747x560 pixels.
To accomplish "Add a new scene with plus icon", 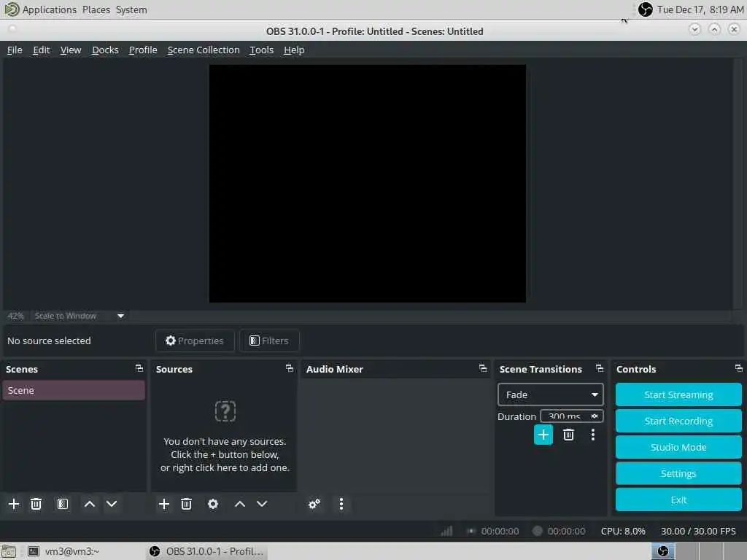I will tap(14, 504).
